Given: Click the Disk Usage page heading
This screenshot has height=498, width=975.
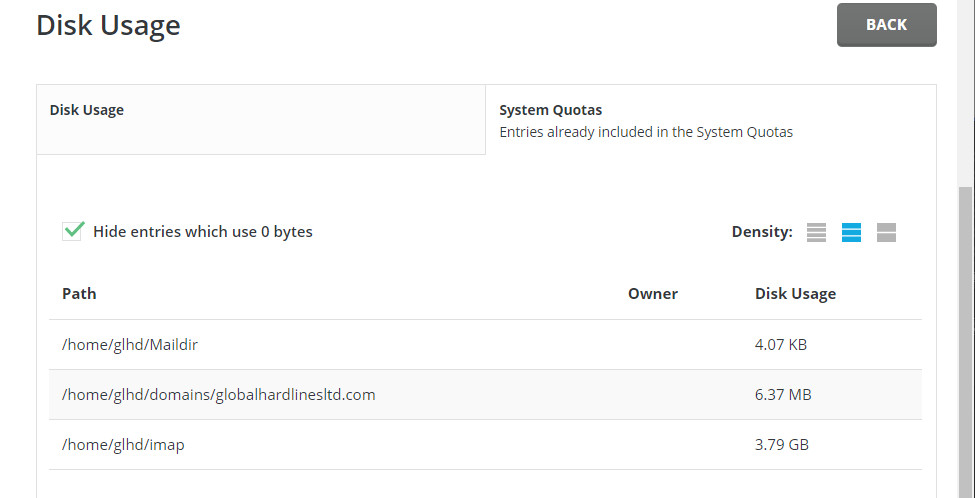Looking at the screenshot, I should pos(108,25).
